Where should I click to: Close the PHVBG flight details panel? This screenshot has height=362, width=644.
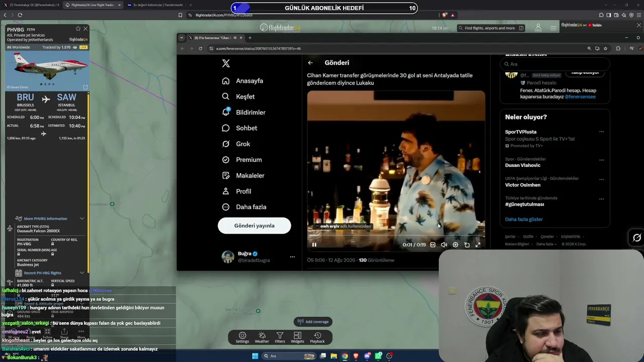[86, 29]
